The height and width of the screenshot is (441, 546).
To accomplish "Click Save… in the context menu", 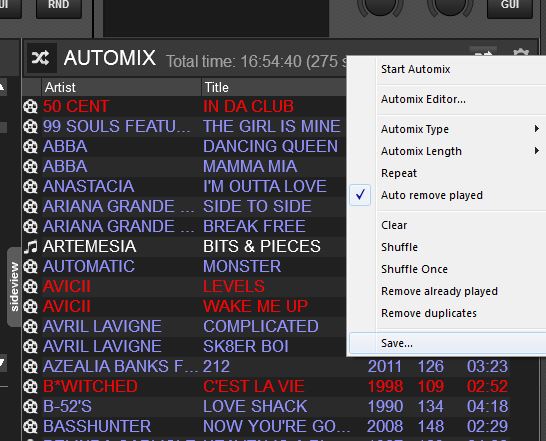I will pos(397,343).
